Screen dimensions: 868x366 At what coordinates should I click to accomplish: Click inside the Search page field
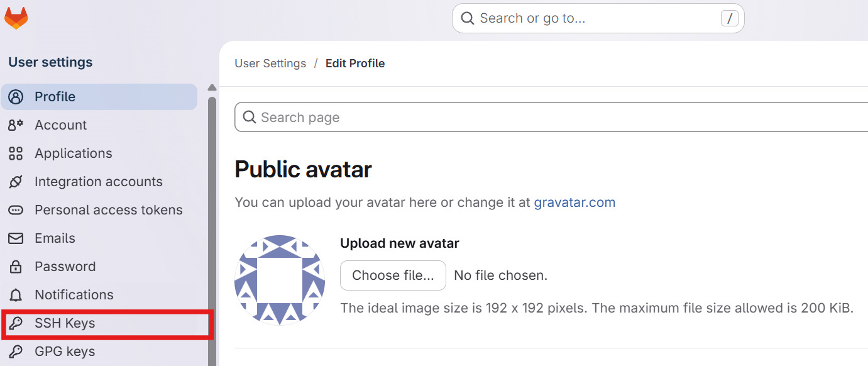pyautogui.click(x=440, y=117)
